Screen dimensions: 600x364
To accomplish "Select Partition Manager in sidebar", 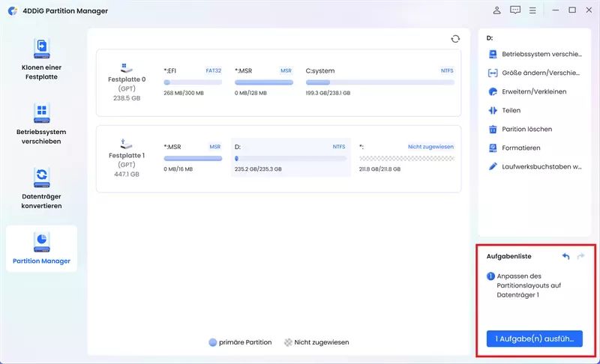I will click(41, 248).
